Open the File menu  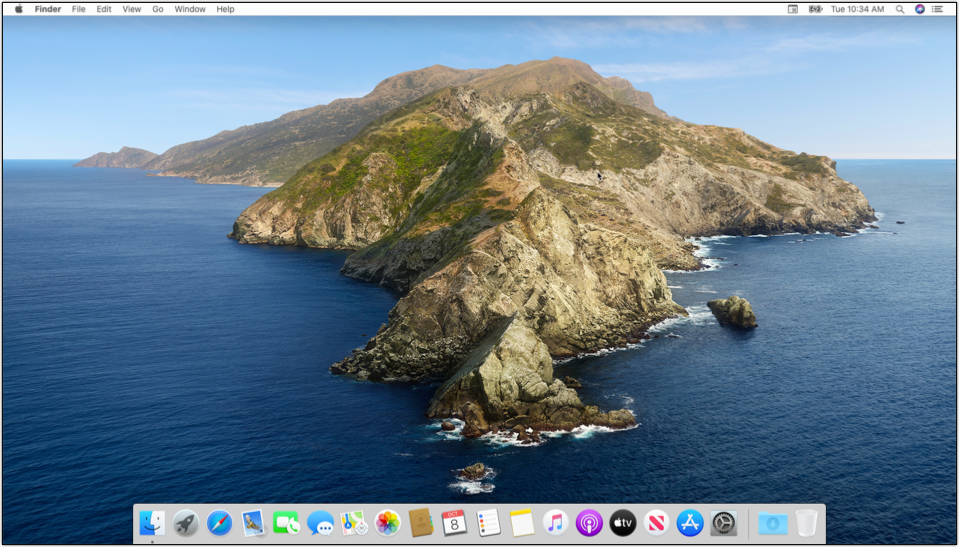pos(78,9)
